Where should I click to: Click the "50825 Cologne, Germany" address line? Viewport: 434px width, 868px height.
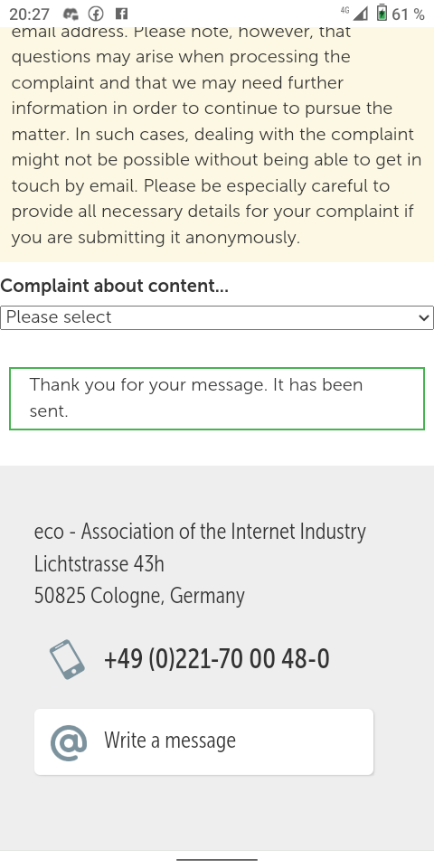click(x=139, y=596)
